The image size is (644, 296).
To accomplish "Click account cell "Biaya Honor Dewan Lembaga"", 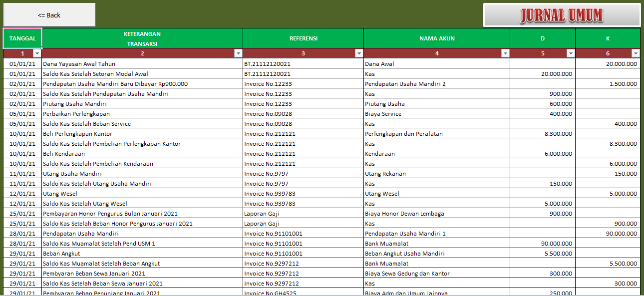I will click(x=437, y=214).
